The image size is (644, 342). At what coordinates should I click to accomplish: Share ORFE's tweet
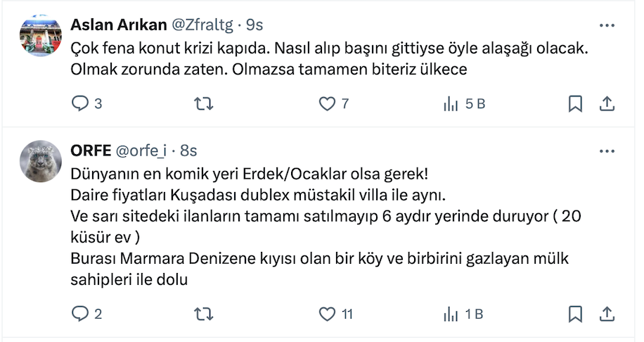(607, 314)
